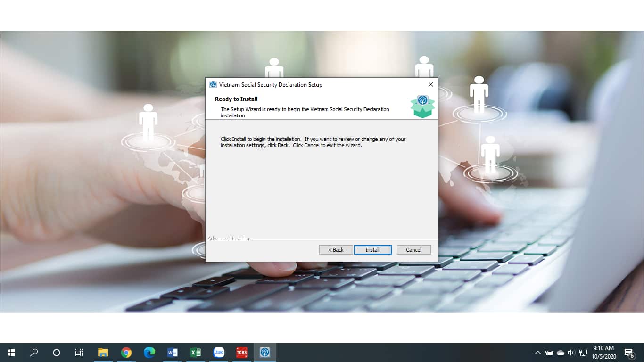Open Task View
The height and width of the screenshot is (362, 644).
click(x=79, y=353)
